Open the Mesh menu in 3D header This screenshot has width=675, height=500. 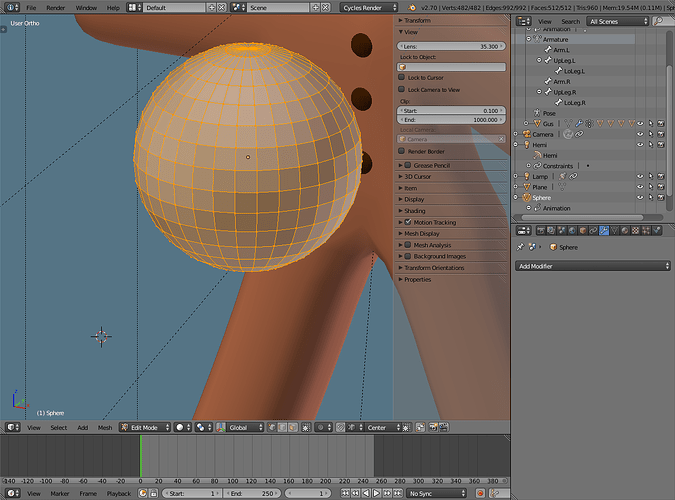(105, 427)
